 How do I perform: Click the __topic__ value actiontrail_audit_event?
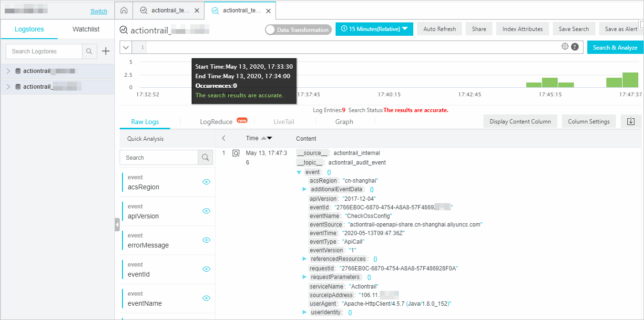(357, 163)
